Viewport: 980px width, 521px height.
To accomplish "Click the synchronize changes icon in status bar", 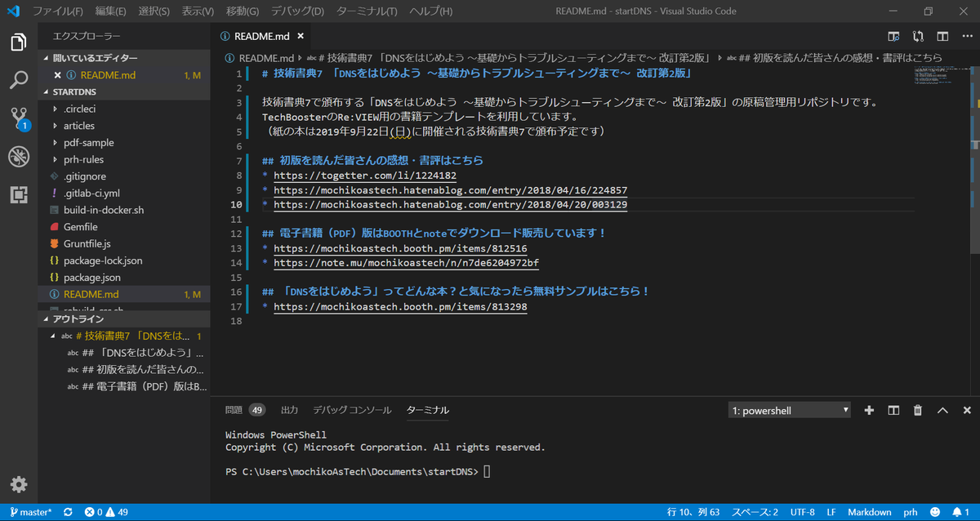I will [x=68, y=512].
